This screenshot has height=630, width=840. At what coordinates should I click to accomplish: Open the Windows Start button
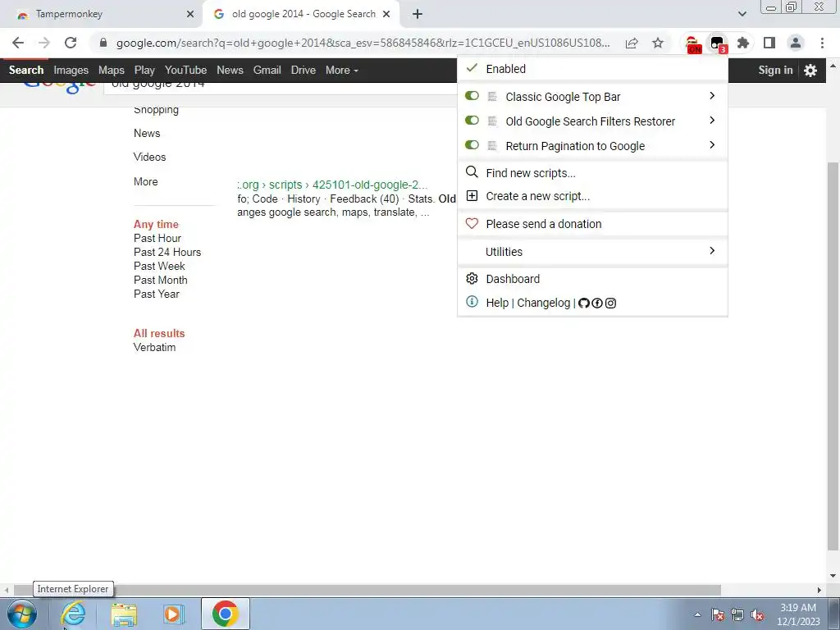point(22,614)
